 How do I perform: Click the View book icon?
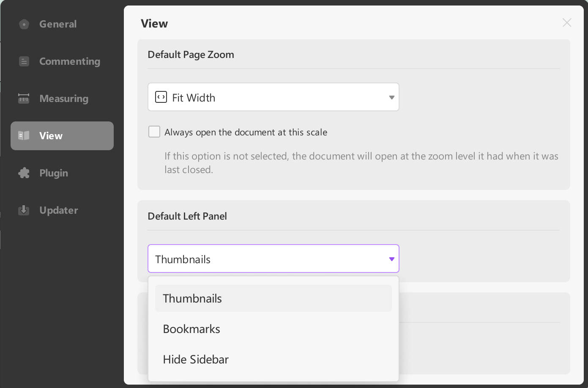click(24, 136)
